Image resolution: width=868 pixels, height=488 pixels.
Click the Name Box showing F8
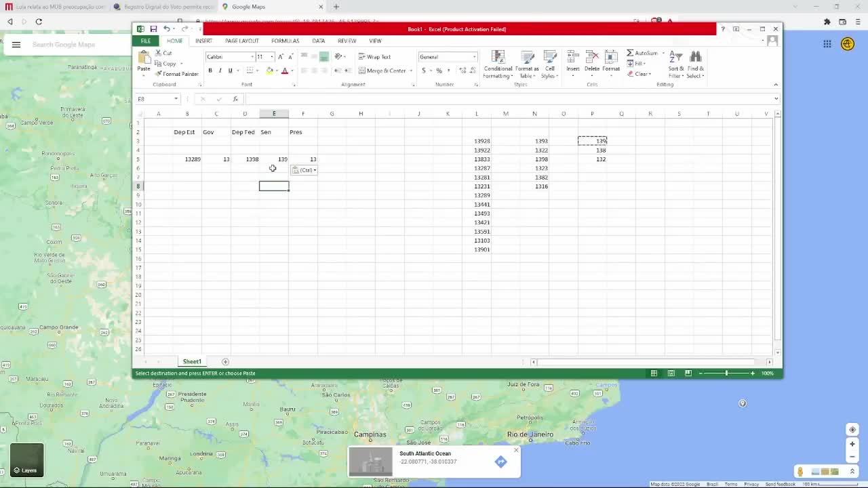point(157,99)
